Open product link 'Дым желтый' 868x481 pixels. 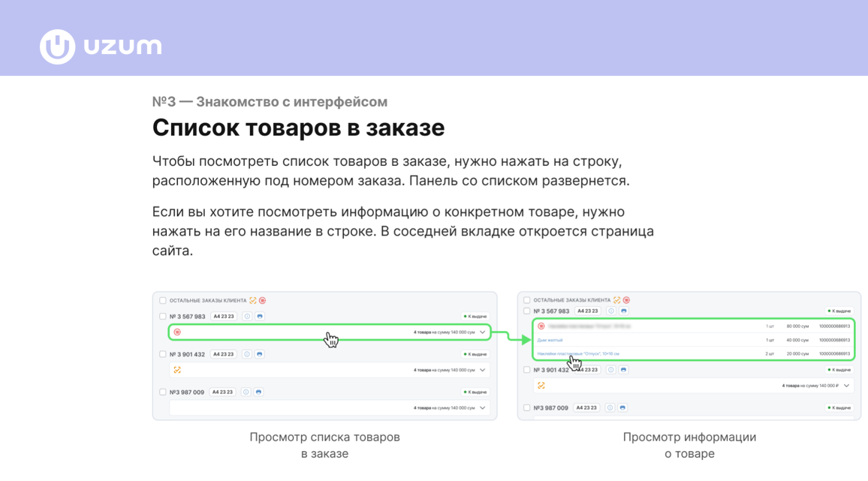(x=550, y=340)
